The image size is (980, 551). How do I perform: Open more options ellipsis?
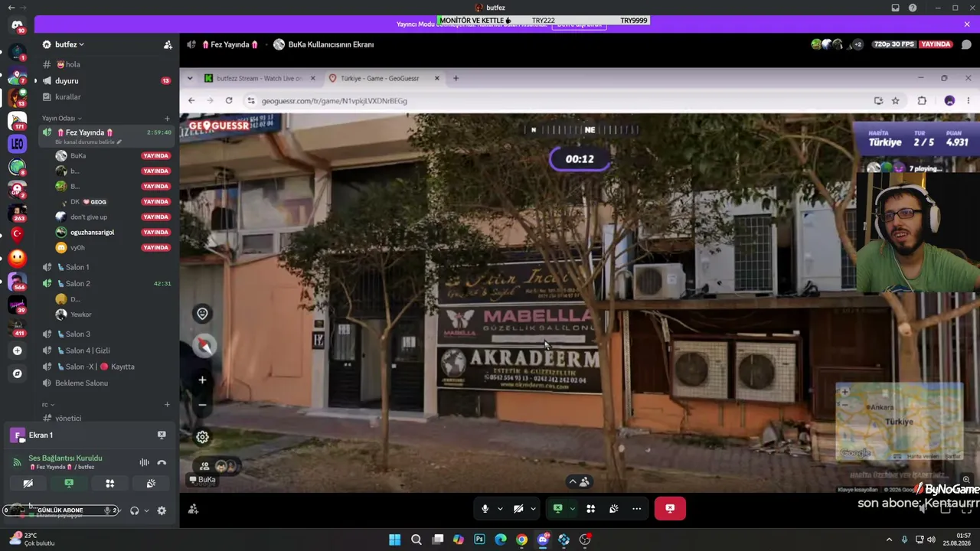click(636, 508)
